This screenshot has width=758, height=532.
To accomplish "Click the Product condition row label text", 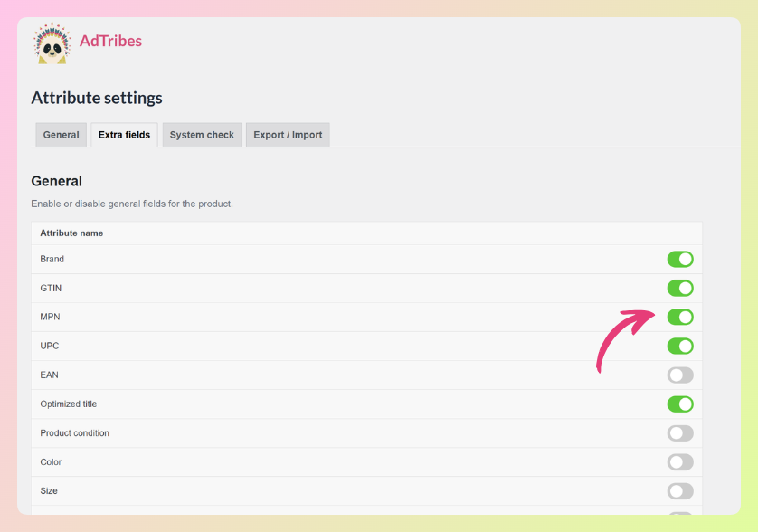I will point(74,433).
